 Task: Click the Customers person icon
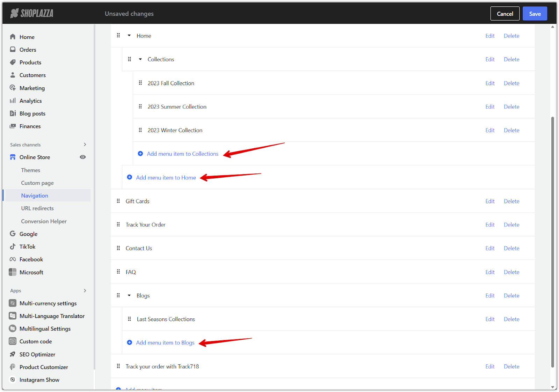pyautogui.click(x=13, y=75)
